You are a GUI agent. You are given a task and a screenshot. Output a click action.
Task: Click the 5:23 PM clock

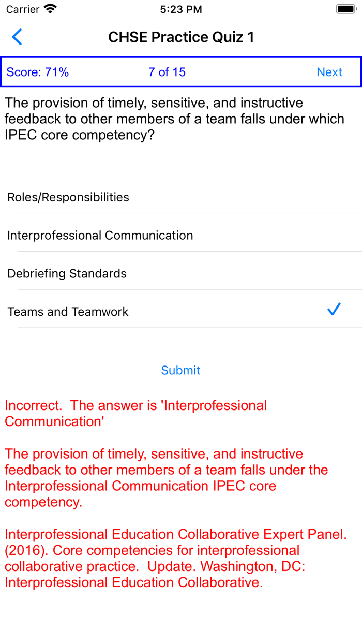[181, 9]
